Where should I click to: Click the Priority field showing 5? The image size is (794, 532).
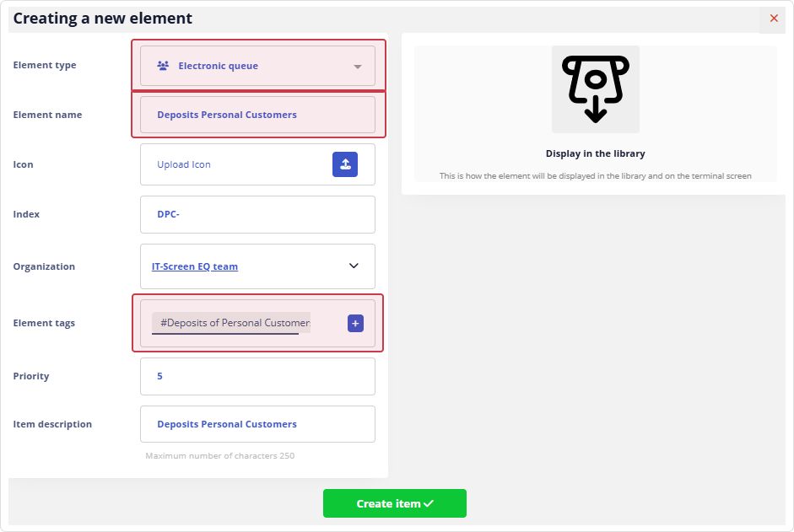257,376
